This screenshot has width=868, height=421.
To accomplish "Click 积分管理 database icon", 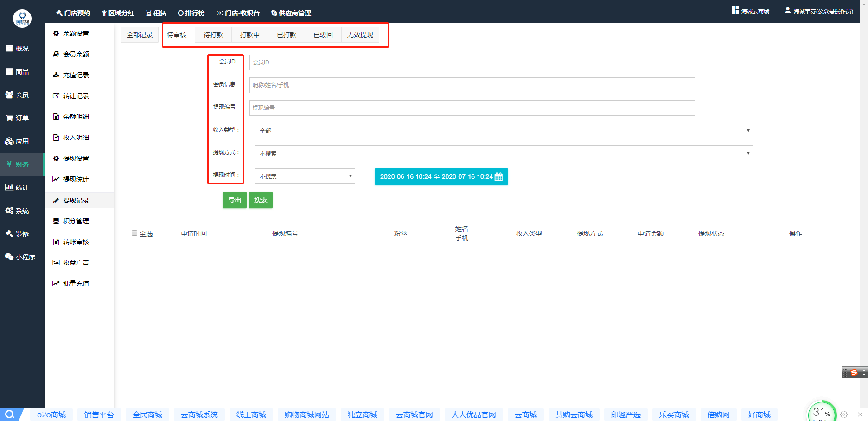I will (56, 221).
